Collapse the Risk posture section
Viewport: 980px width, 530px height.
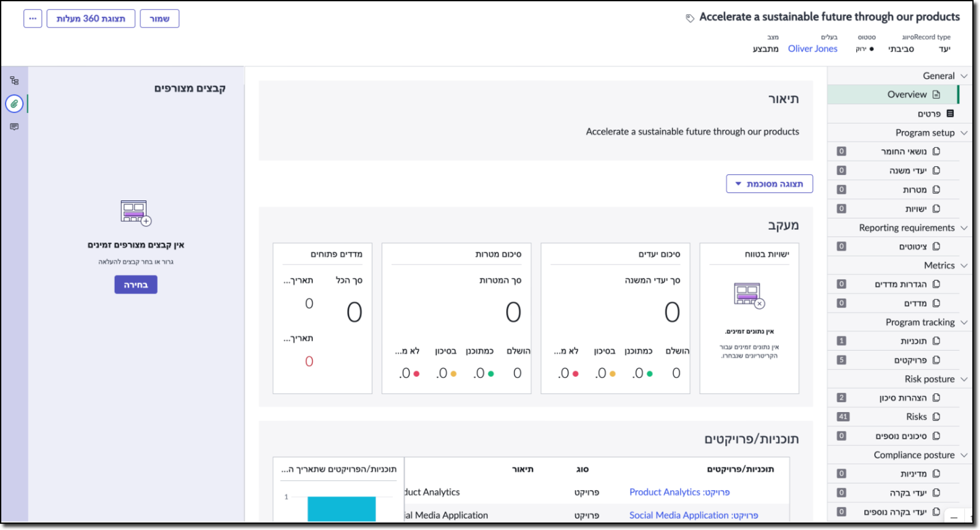point(964,379)
